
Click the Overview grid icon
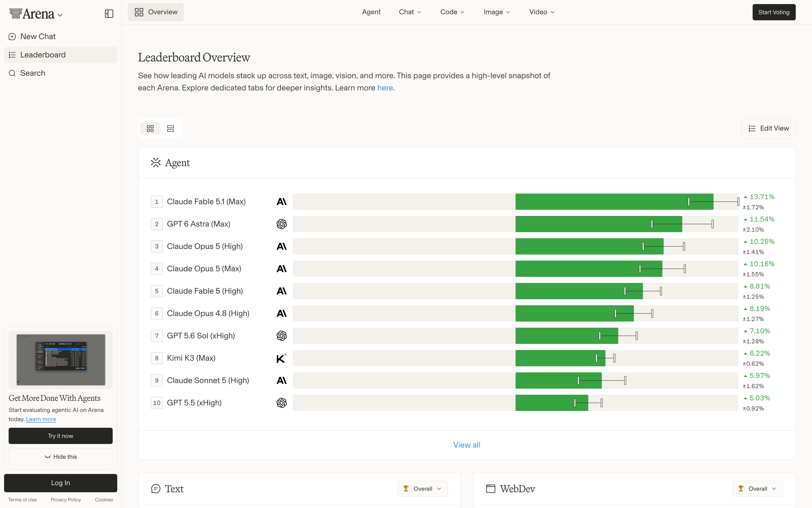(139, 12)
